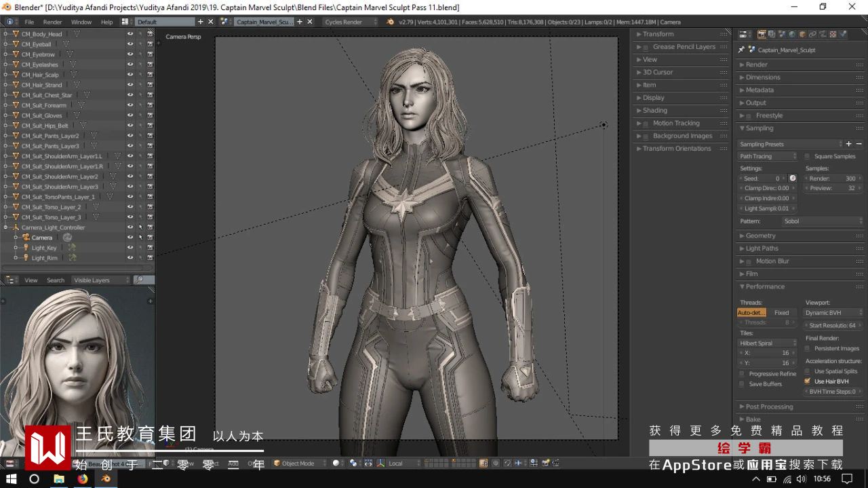Disable rendering of CM_Eyeball

(150, 44)
